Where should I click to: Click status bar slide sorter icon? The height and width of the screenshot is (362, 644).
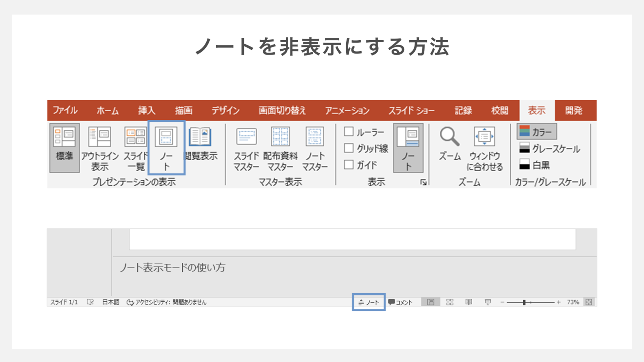pos(450,302)
